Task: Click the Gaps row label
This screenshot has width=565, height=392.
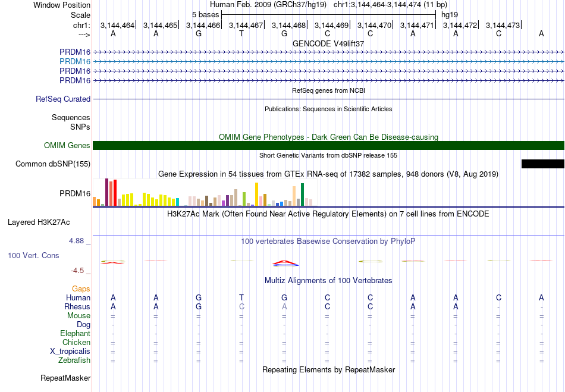Action: pyautogui.click(x=81, y=289)
